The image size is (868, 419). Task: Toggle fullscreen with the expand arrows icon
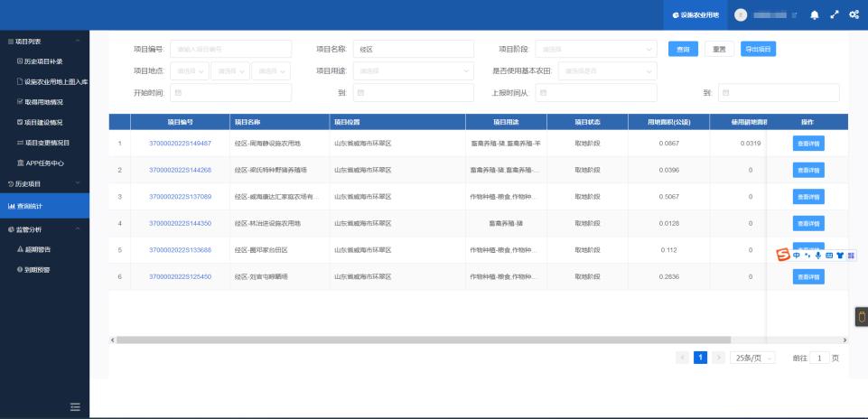[834, 15]
